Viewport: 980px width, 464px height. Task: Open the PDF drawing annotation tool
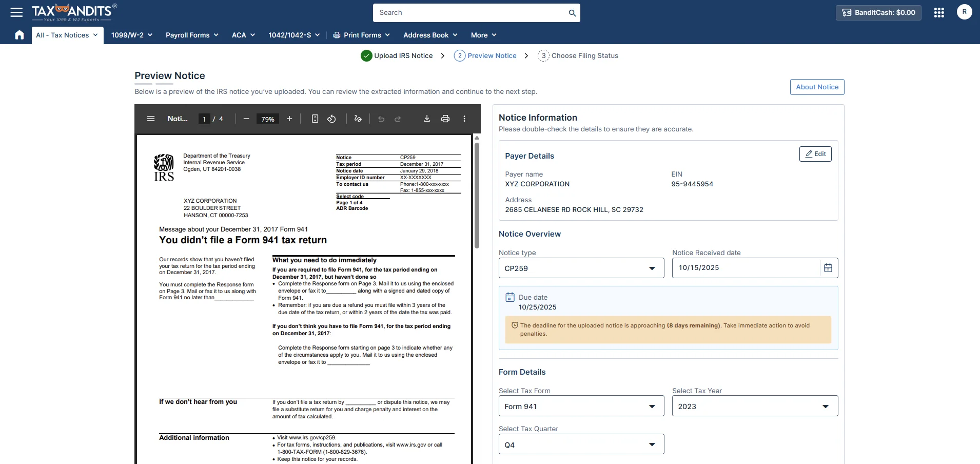pos(358,119)
